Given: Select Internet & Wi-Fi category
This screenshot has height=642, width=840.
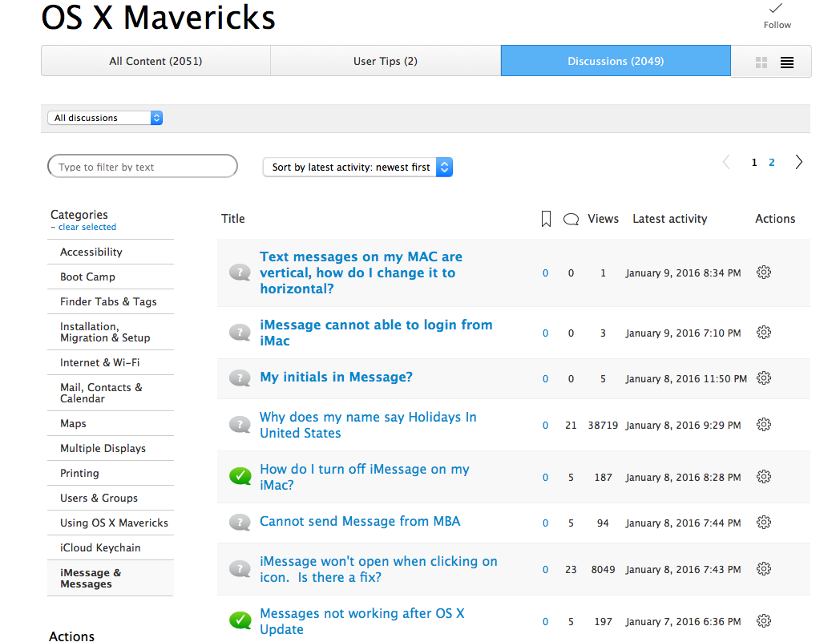Looking at the screenshot, I should (111, 363).
